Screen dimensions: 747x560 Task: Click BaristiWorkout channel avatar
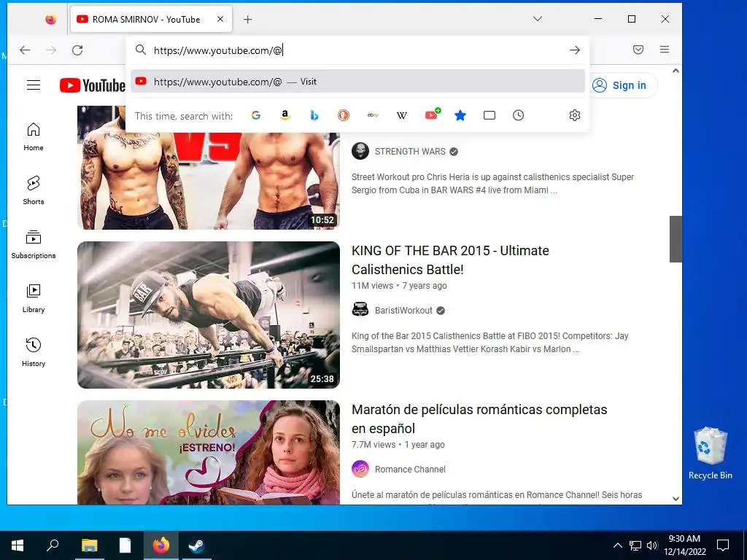(360, 310)
